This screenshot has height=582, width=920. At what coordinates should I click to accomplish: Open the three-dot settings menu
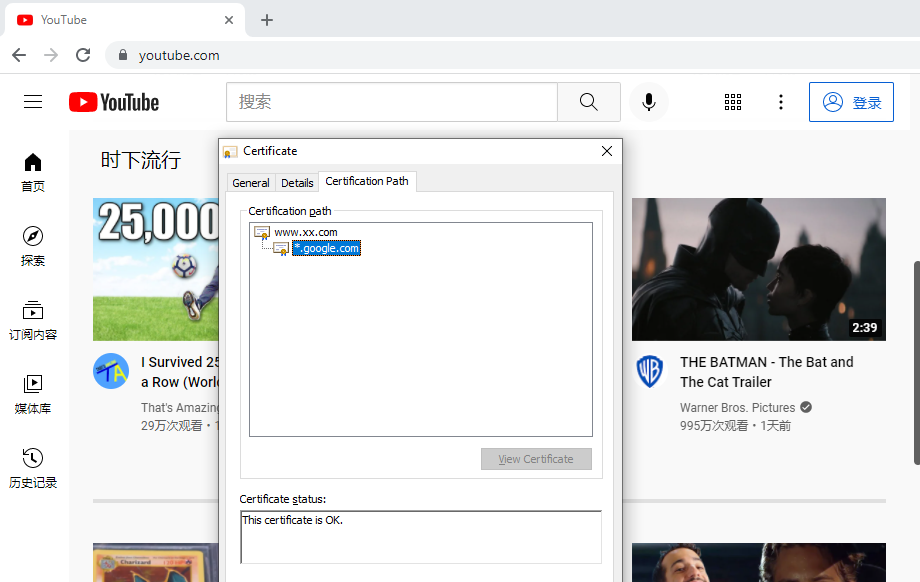pyautogui.click(x=780, y=102)
